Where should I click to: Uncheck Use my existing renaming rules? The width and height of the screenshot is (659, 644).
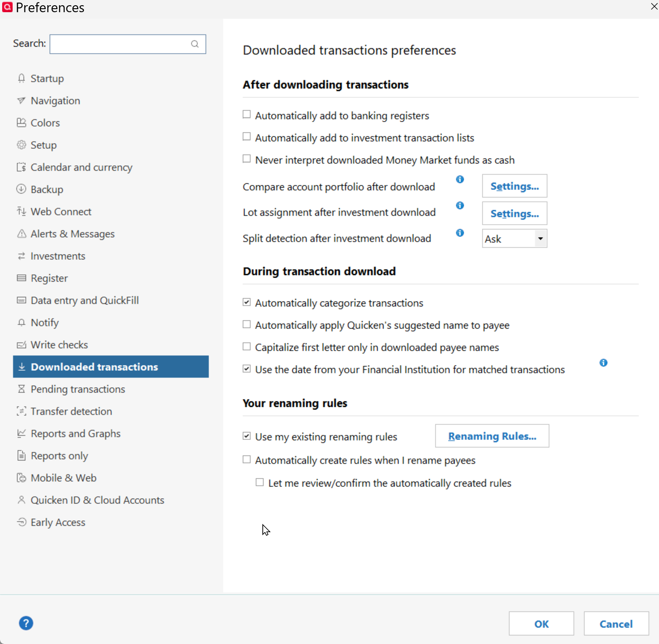[x=247, y=436]
